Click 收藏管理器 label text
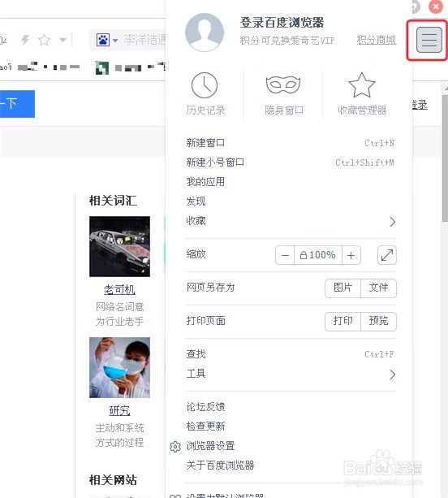Image resolution: width=448 pixels, height=498 pixels. [362, 110]
